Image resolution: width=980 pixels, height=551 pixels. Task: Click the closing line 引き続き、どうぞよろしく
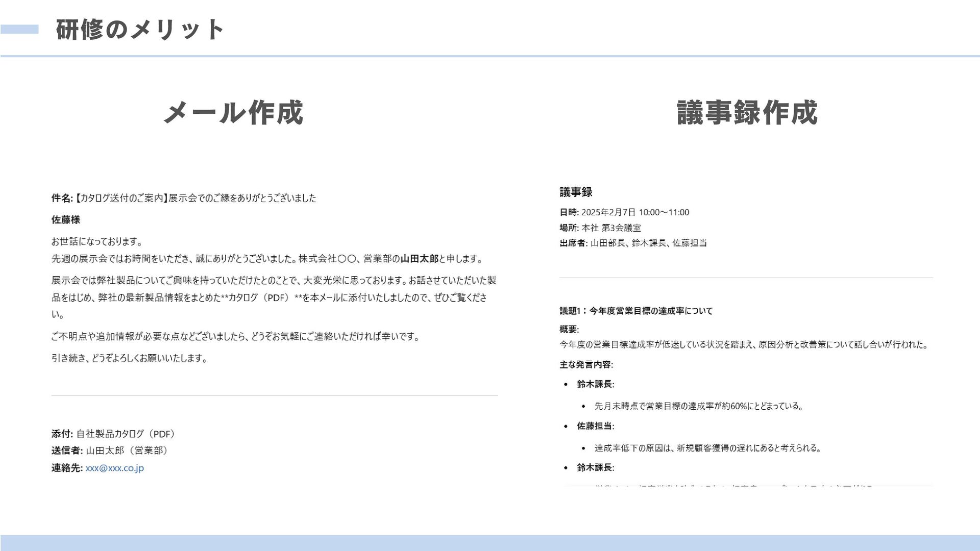130,358
